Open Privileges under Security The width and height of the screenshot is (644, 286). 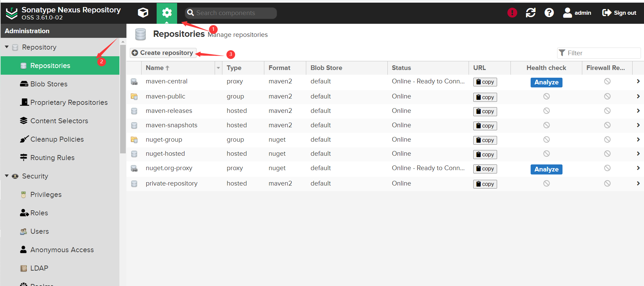[x=60, y=195]
